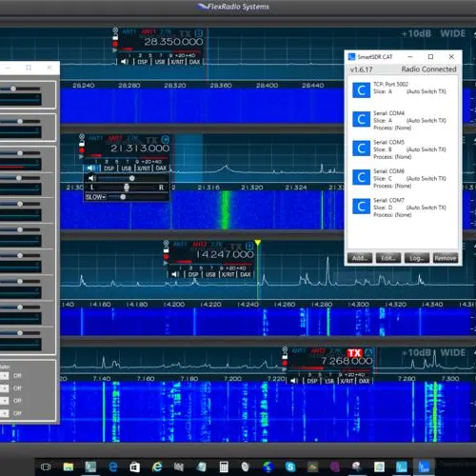476x476 pixels.
Task: Open the SLOW AGC dropdown on the 21.313 slice
Action: click(x=95, y=197)
